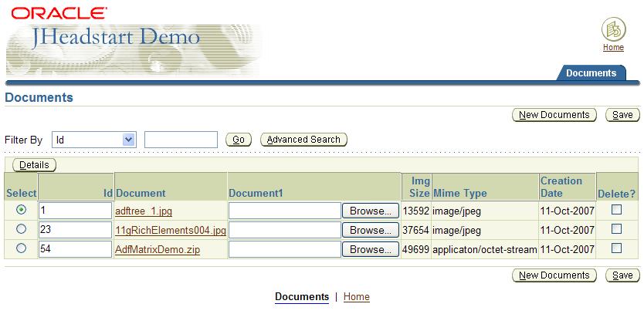644x314 pixels.
Task: Select the radio button for row Id 1
Action: point(21,210)
